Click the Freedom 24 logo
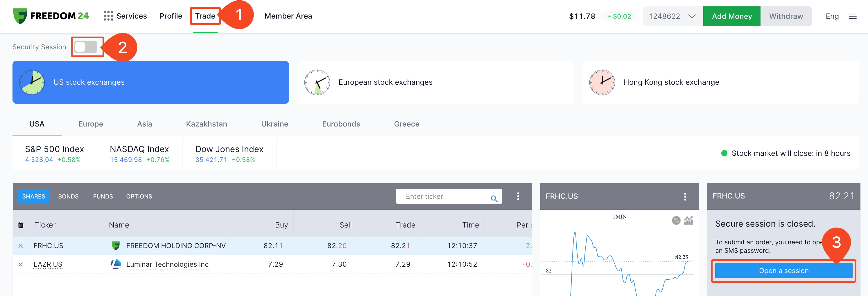This screenshot has height=296, width=868. (51, 16)
